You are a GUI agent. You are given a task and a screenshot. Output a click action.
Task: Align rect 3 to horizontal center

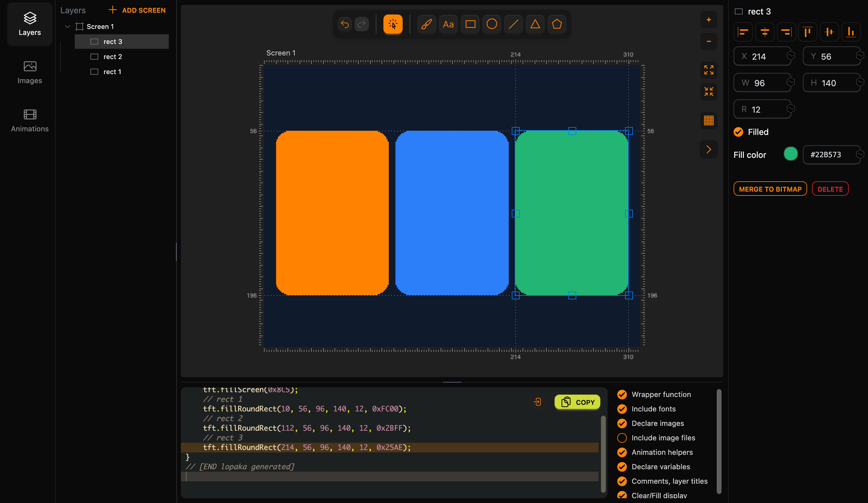click(765, 32)
